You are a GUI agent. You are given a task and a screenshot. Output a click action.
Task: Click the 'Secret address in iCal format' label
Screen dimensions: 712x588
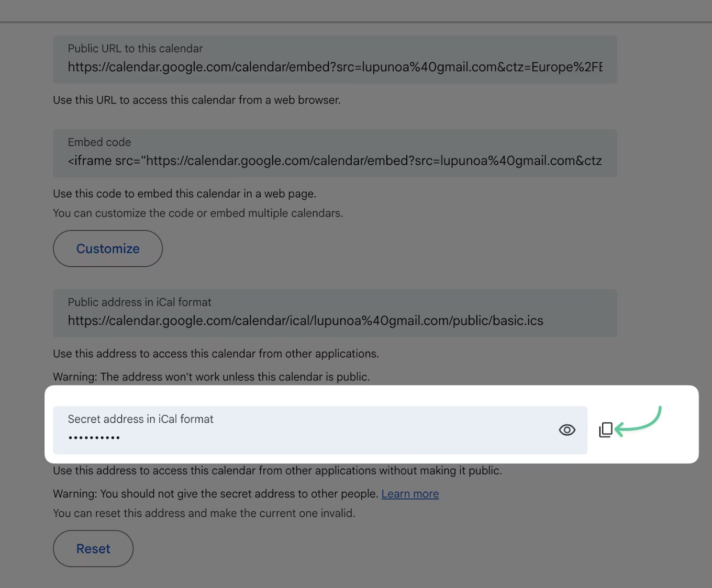click(140, 419)
